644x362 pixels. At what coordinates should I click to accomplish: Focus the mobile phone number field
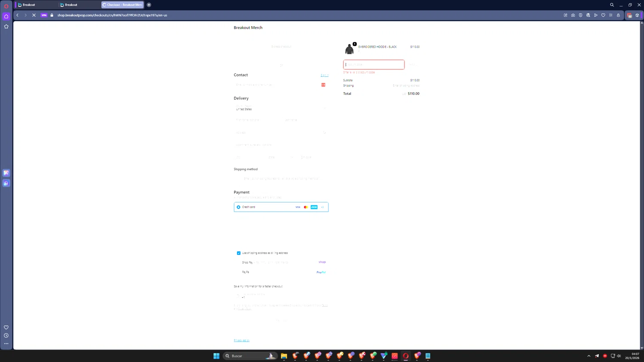pyautogui.click(x=281, y=296)
